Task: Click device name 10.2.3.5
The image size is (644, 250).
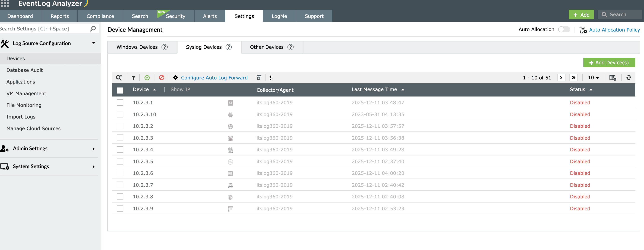Action: click(x=143, y=161)
